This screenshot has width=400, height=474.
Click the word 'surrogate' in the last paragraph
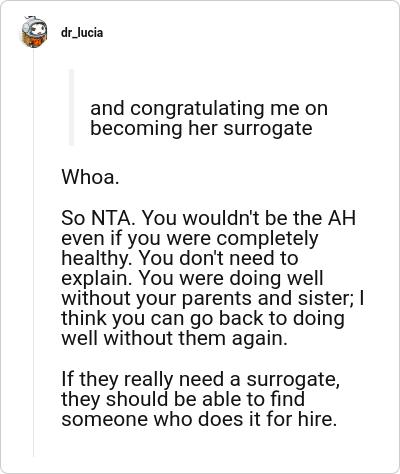click(293, 380)
